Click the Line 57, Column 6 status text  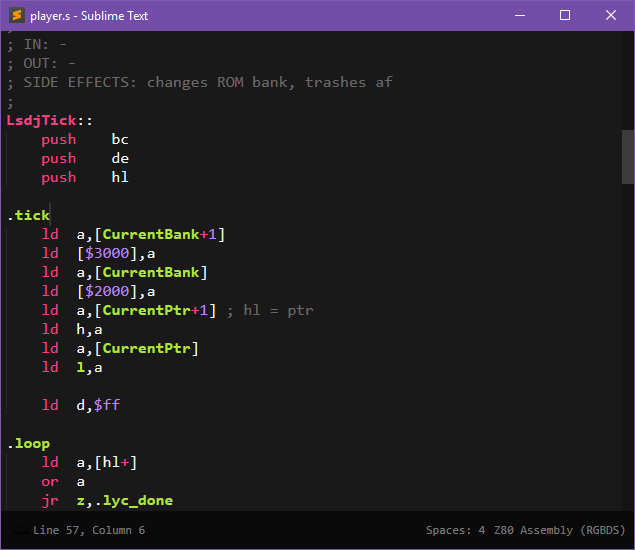(x=89, y=530)
